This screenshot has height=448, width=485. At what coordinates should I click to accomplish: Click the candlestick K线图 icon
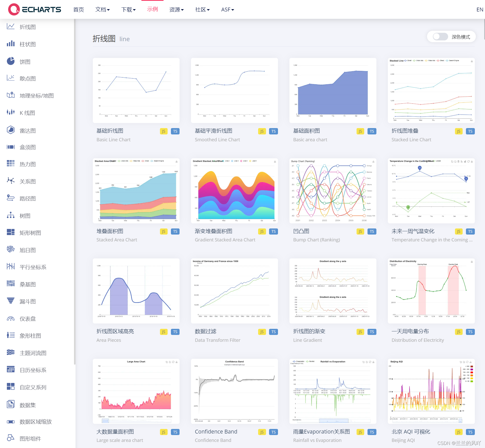click(10, 112)
